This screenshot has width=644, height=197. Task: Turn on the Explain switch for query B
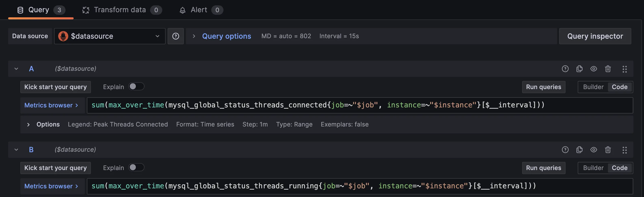coord(136,167)
